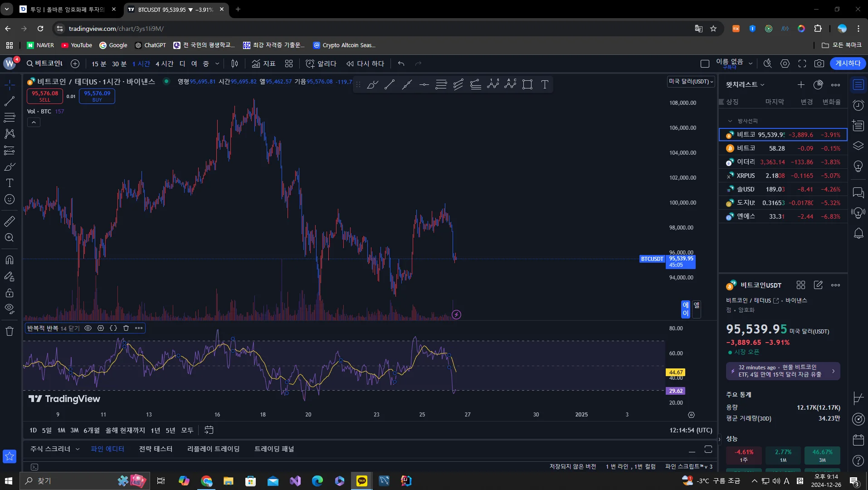Undo the last chart action
Screen dimensions: 868x490
[x=401, y=64]
